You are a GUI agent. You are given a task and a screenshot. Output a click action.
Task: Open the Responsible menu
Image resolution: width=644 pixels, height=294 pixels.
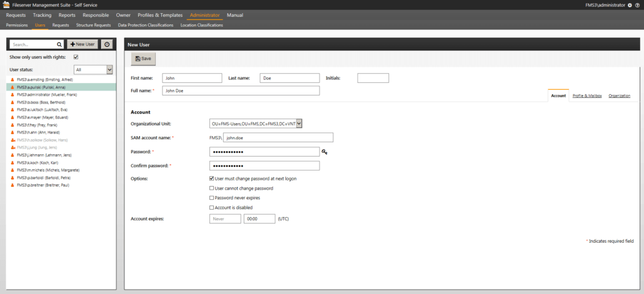pos(96,15)
